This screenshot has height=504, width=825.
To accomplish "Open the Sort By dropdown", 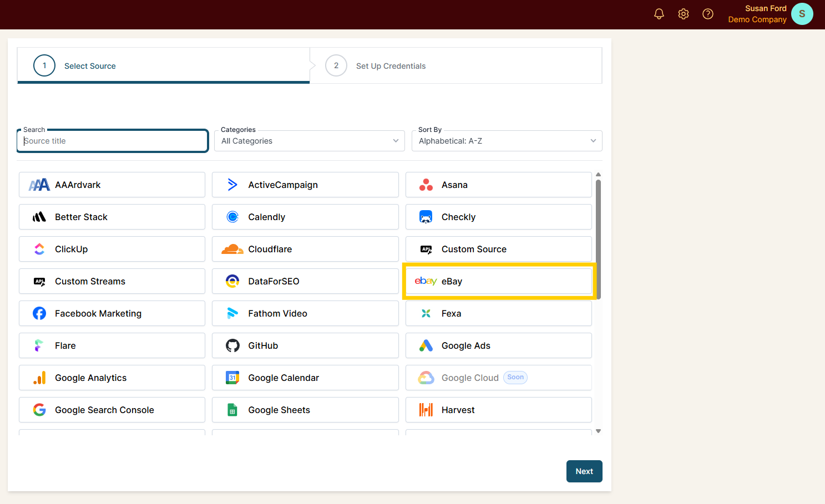I will coord(507,141).
